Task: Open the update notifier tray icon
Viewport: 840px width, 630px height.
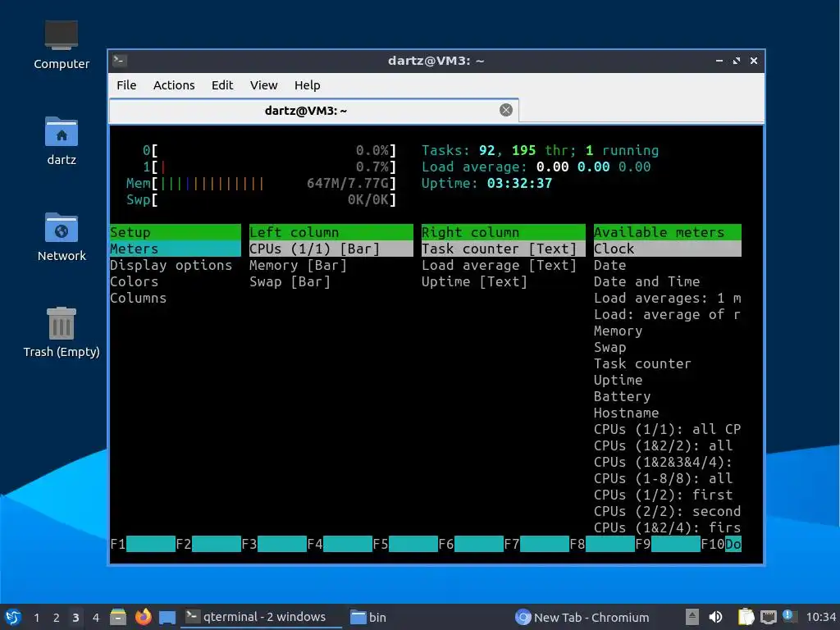Action: coord(788,616)
